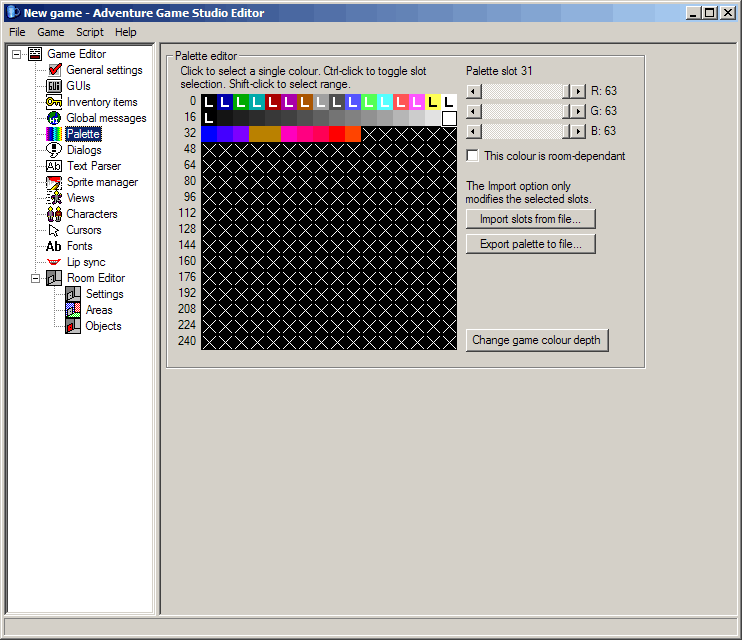Select Lip sync tree item
The height and width of the screenshot is (640, 742).
(x=86, y=262)
